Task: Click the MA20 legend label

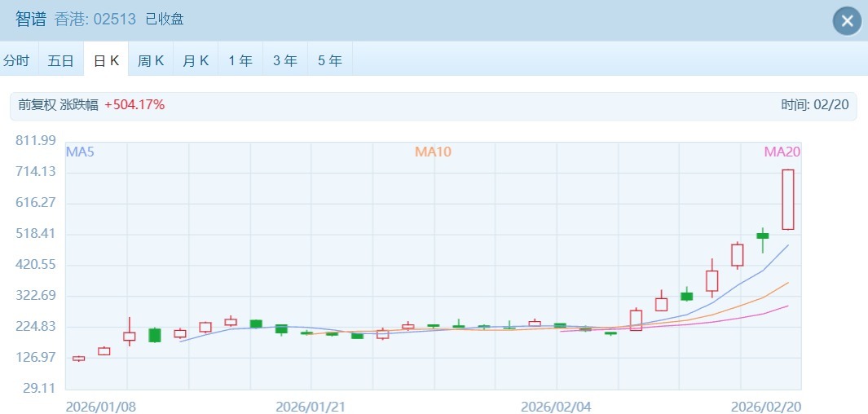Action: coord(782,152)
